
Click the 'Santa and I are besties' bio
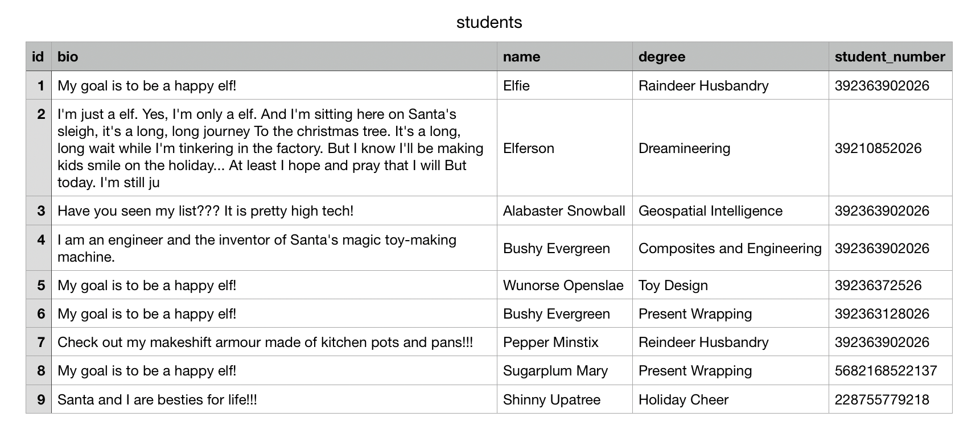(x=274, y=399)
